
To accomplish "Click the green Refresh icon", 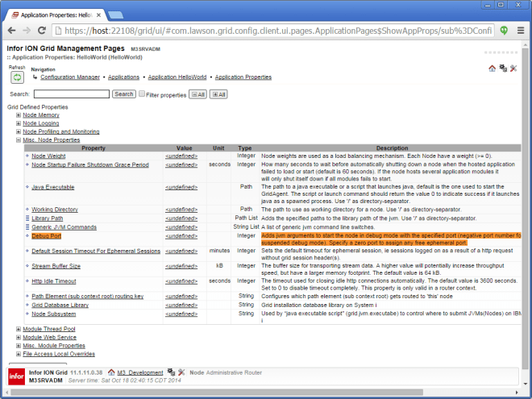I will click(x=16, y=77).
